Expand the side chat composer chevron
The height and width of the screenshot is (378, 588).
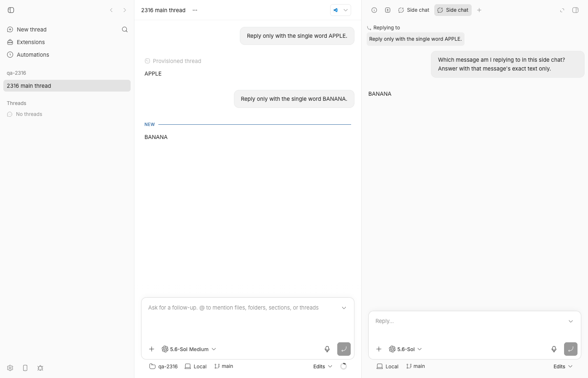coord(571,321)
